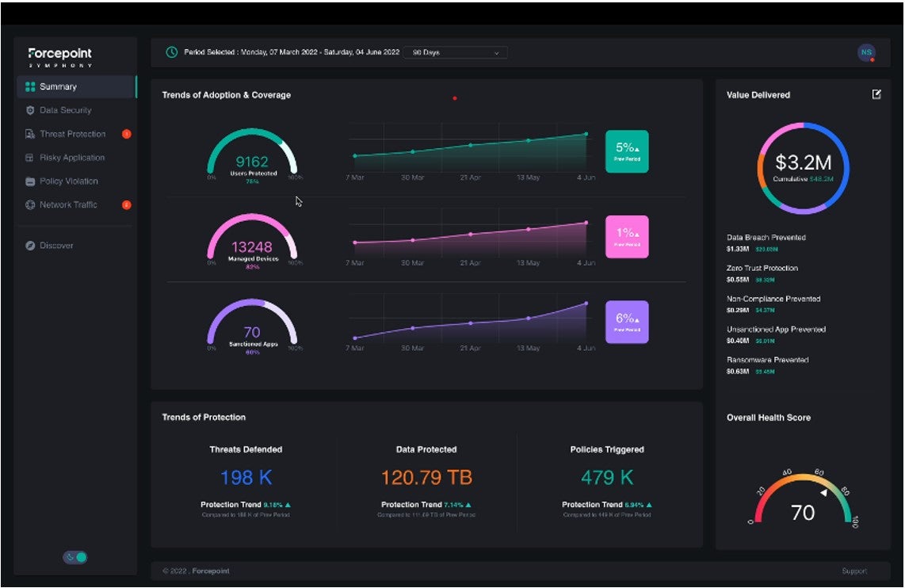Viewport: 905px width, 588px height.
Task: Click the green 5% Prev Period badge
Action: 627,152
